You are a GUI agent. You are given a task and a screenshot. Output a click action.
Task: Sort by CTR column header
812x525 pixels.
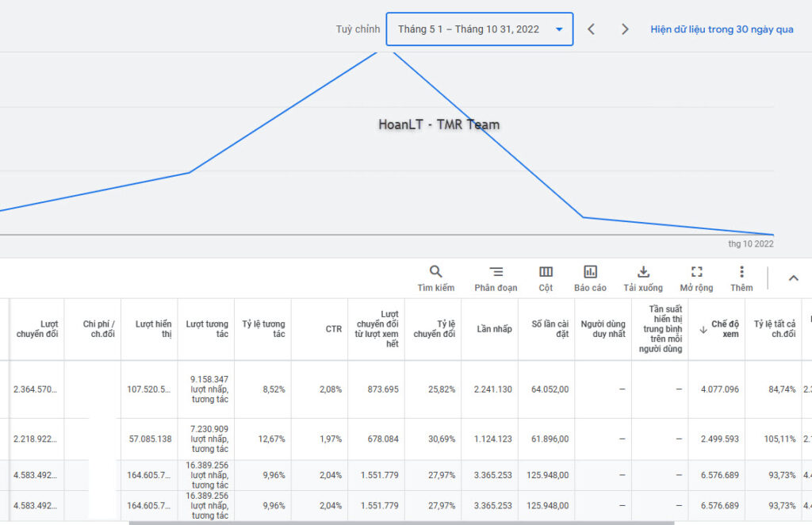(x=333, y=329)
